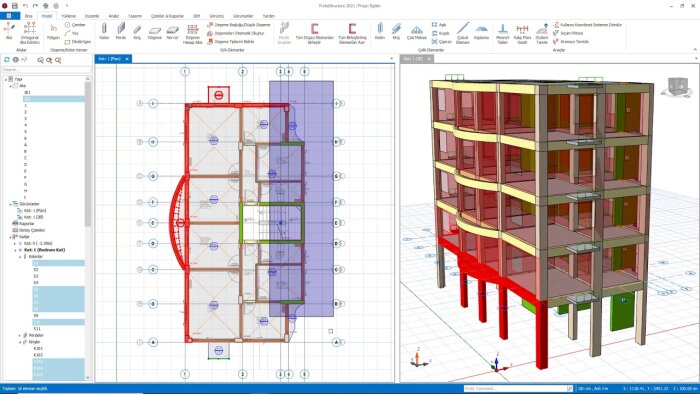Save the project from quick access toolbar
This screenshot has height=394, width=700.
15,6
